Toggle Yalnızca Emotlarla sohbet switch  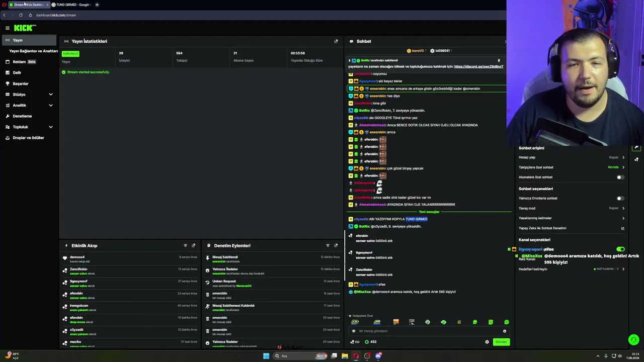coord(620,198)
